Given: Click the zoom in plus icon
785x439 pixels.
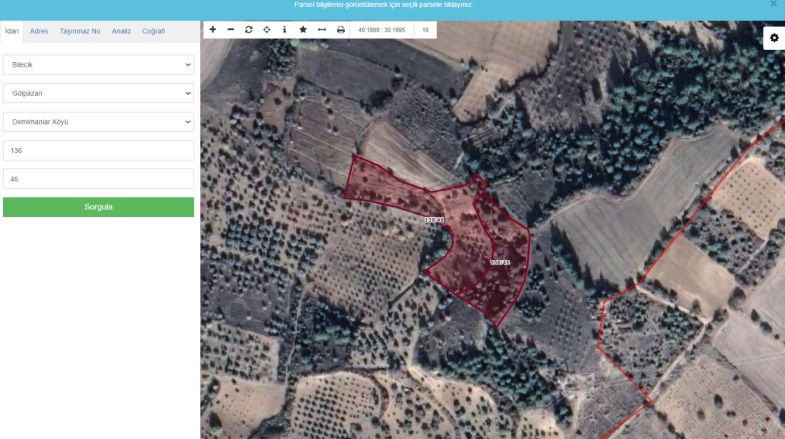Looking at the screenshot, I should pos(212,30).
